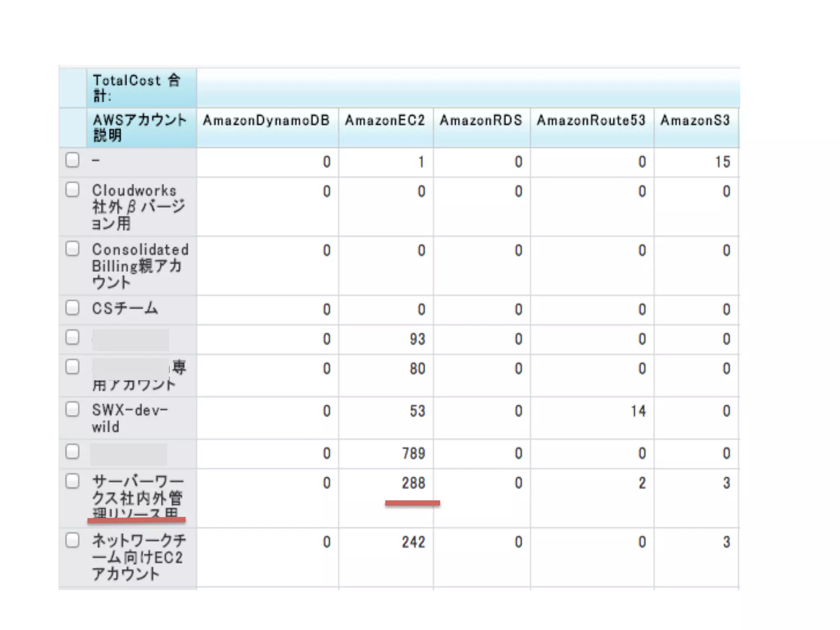The height and width of the screenshot is (630, 840).
Task: Select the underlined 288 EC2 cost cell
Action: (x=413, y=483)
